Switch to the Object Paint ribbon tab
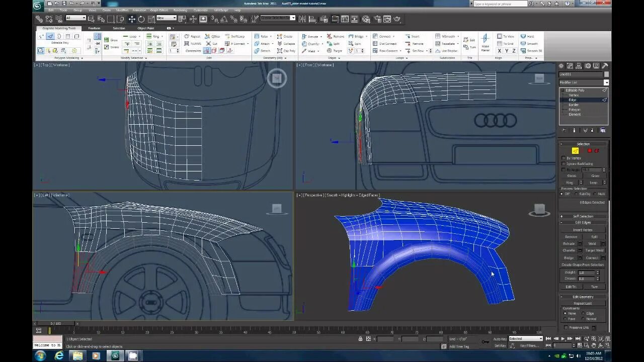Screen dimensions: 644x362 (x=146, y=28)
